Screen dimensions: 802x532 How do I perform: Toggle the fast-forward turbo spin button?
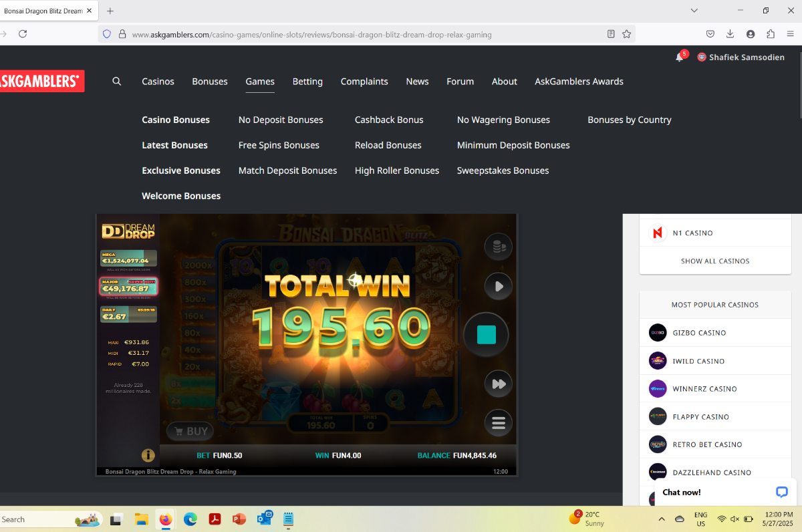[x=498, y=384]
